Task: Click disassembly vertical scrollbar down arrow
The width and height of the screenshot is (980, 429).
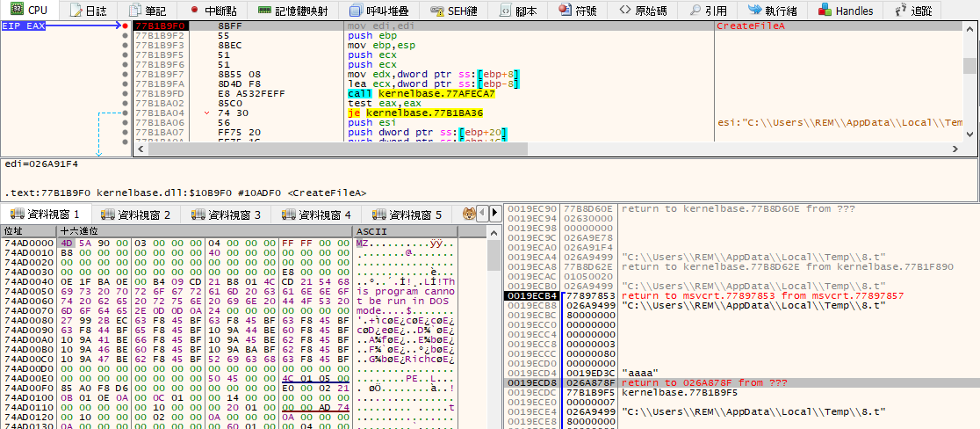Action: pyautogui.click(x=969, y=134)
